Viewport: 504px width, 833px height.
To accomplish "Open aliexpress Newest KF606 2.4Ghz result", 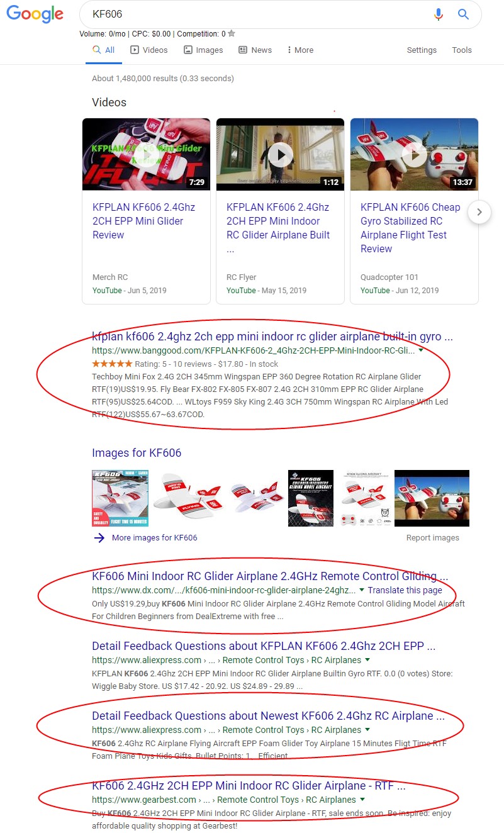I will coord(268,716).
